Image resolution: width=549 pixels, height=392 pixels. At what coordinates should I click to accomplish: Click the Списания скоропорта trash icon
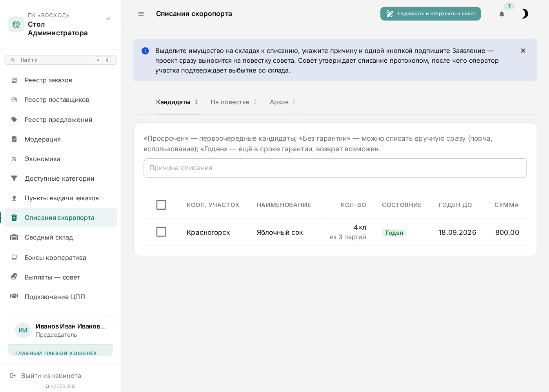pyautogui.click(x=14, y=218)
